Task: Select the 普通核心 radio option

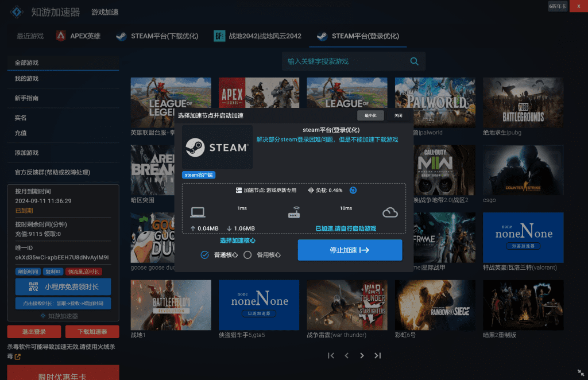Action: coord(205,255)
